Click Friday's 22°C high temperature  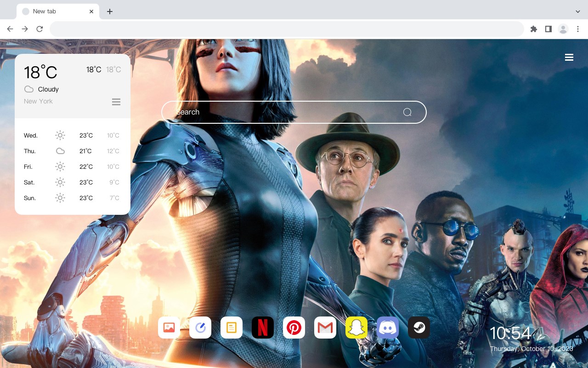coord(86,167)
